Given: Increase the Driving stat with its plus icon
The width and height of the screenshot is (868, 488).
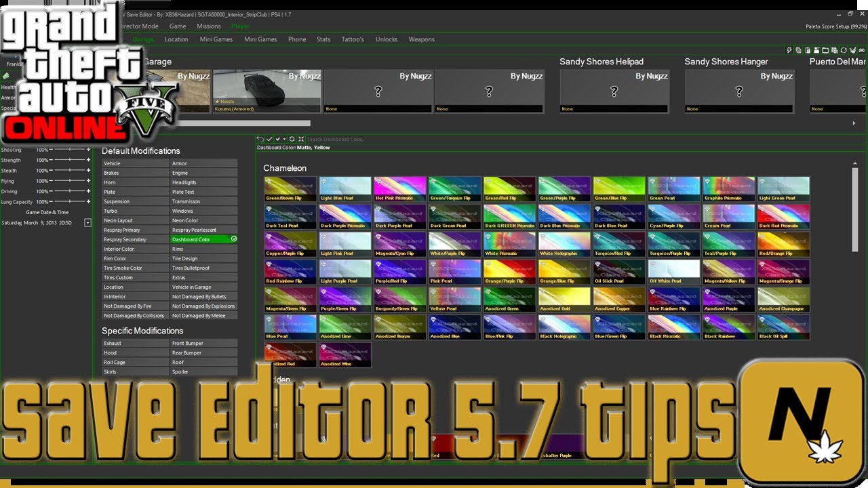Looking at the screenshot, I should (x=88, y=191).
